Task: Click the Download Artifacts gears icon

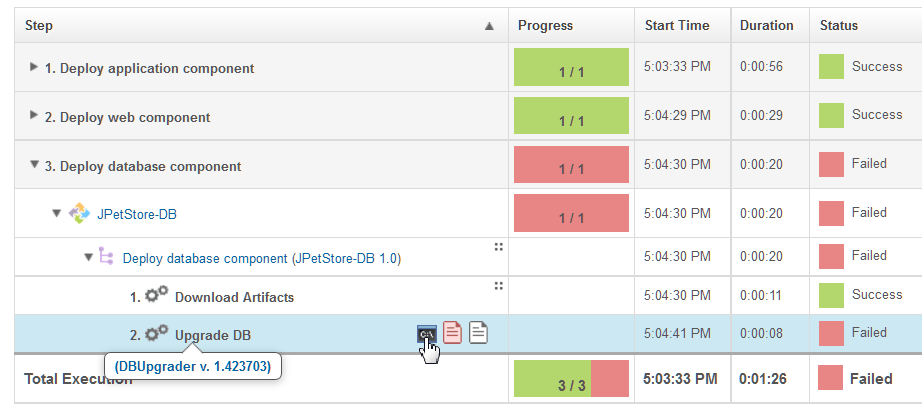Action: [156, 296]
